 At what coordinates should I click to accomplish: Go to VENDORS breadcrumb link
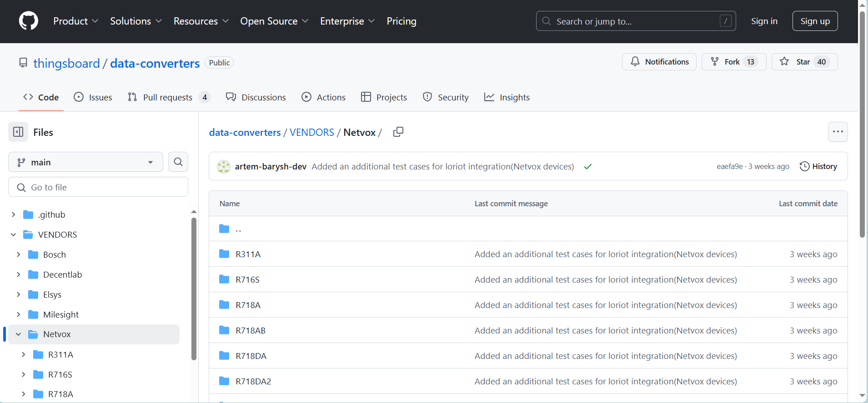312,132
